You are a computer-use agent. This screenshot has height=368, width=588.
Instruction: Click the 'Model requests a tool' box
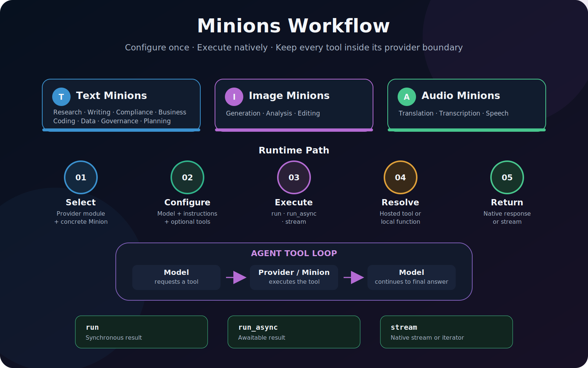(176, 277)
